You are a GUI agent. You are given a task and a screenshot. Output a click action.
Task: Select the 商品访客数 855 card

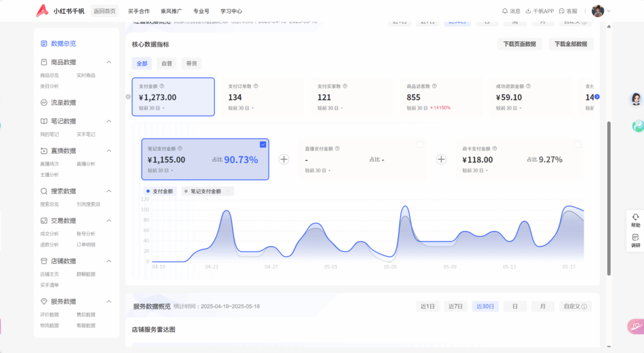(x=441, y=97)
